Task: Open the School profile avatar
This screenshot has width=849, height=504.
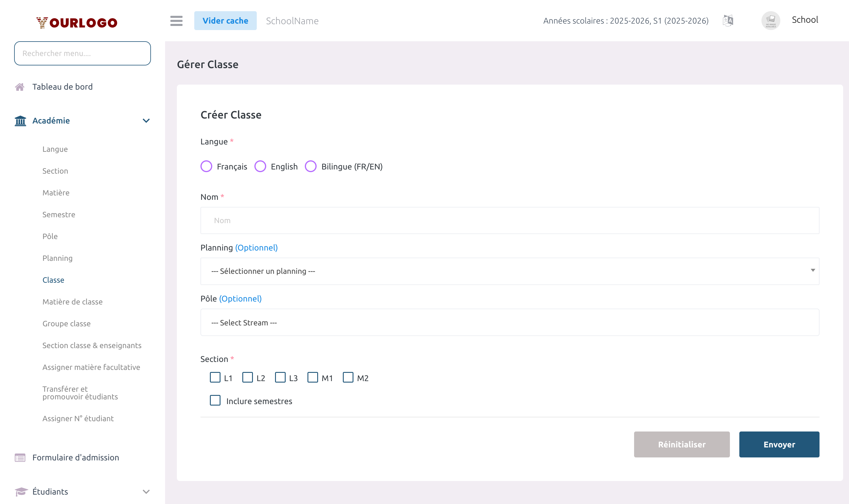Action: click(x=771, y=20)
